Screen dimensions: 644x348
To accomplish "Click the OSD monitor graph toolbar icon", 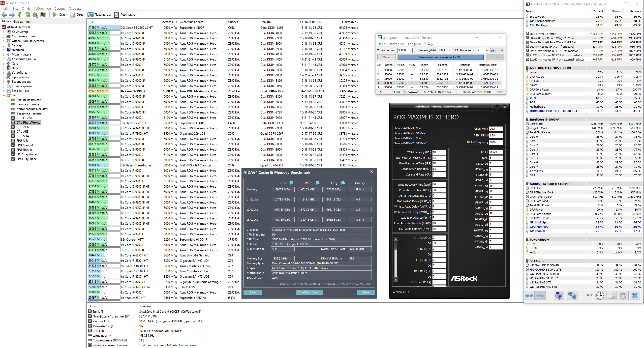I will (43, 15).
